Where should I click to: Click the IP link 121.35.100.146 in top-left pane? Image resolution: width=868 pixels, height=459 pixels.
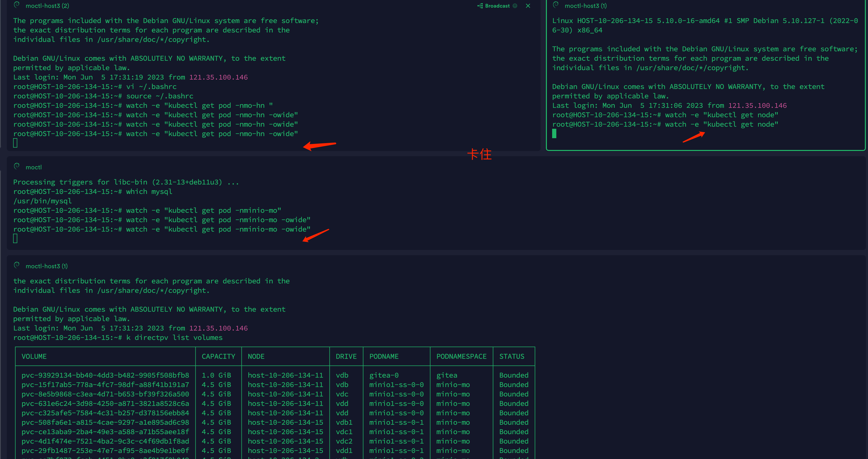(218, 77)
